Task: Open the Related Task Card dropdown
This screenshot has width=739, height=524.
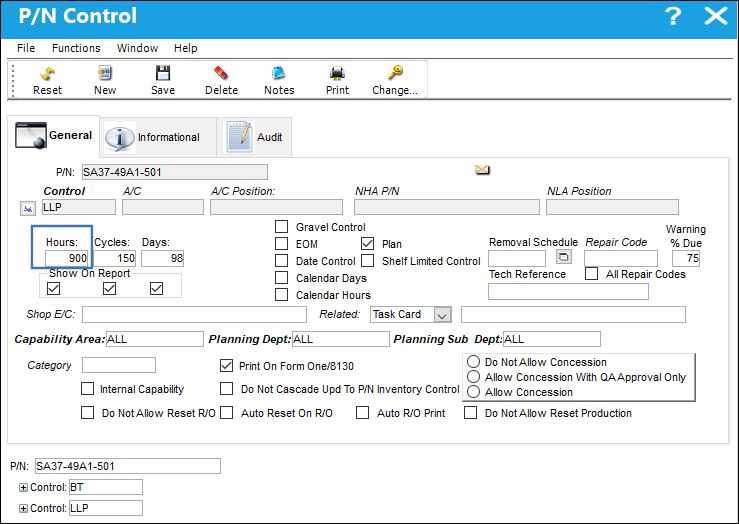Action: tap(442, 315)
